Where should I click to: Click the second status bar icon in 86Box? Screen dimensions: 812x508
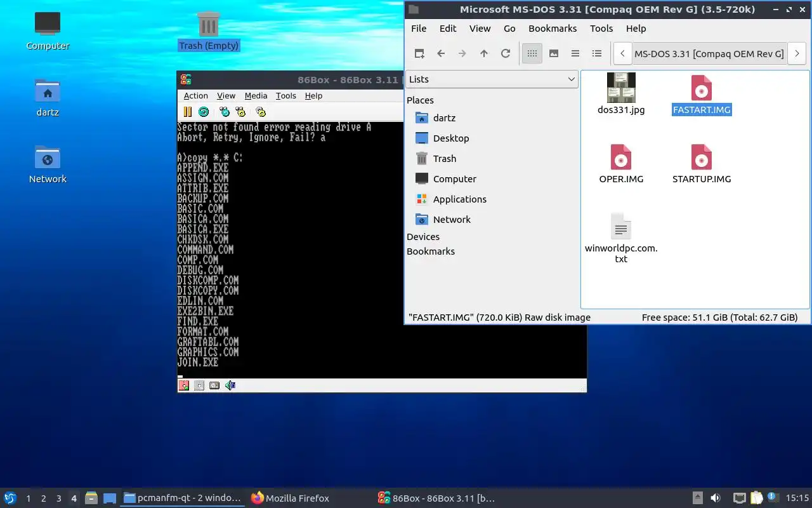click(199, 385)
